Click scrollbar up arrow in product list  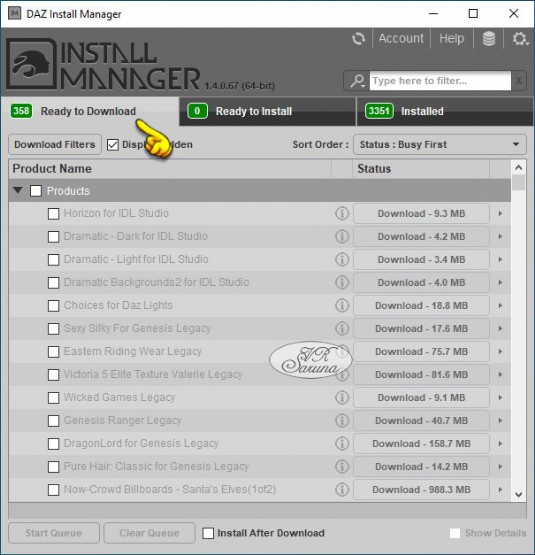pyautogui.click(x=519, y=167)
